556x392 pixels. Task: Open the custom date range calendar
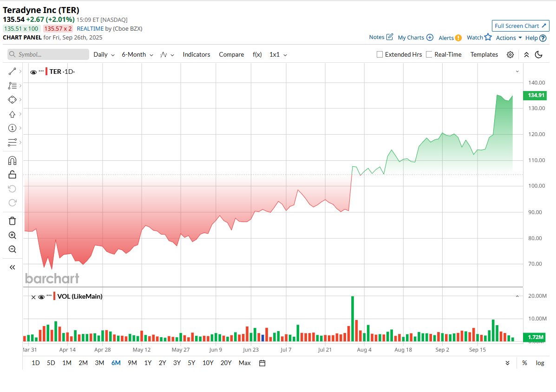pyautogui.click(x=262, y=363)
